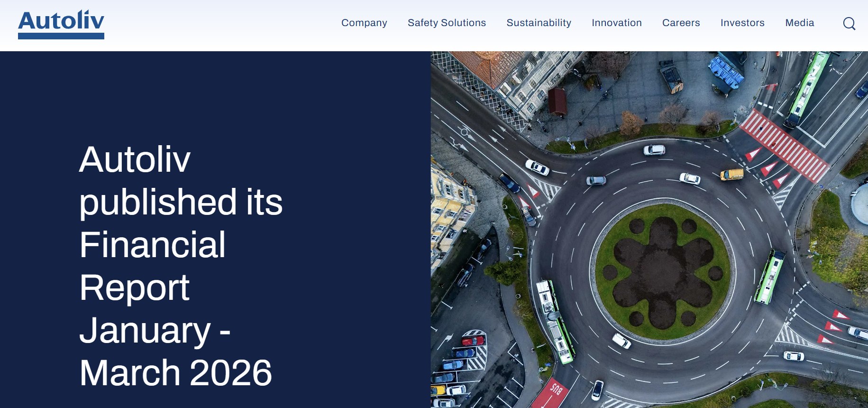Visit the Careers page
The image size is (868, 408).
pos(681,23)
